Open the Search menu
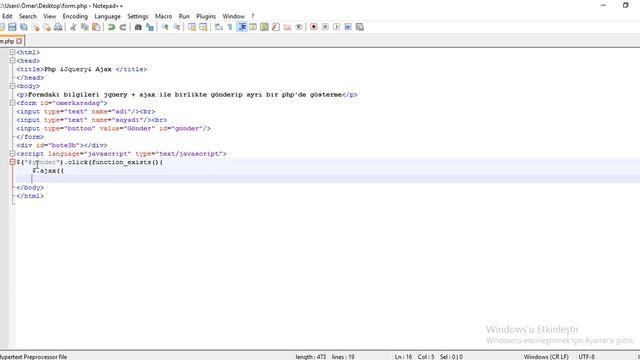This screenshot has width=640, height=360. [x=28, y=16]
